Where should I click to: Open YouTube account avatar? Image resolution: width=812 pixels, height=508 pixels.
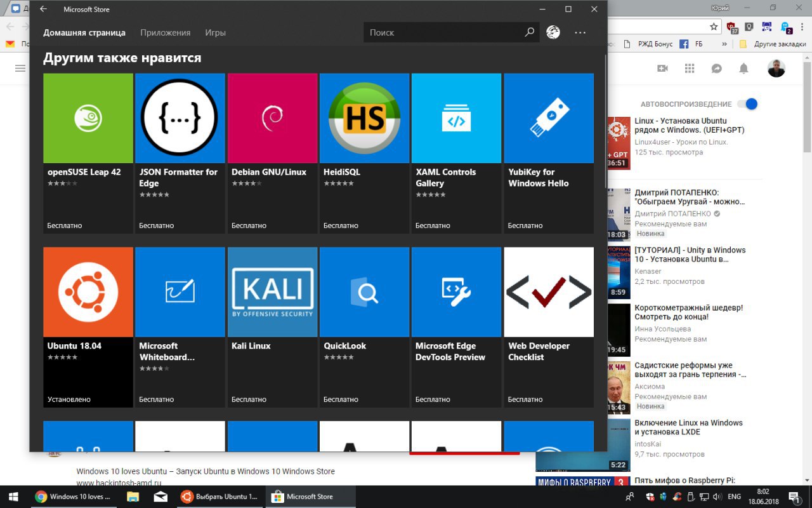click(x=776, y=69)
